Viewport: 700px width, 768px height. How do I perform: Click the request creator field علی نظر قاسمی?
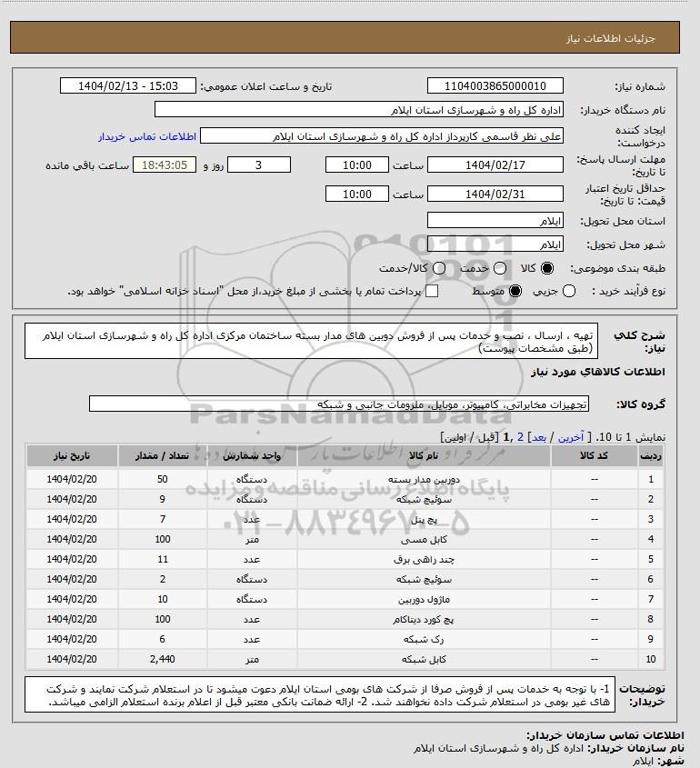382,136
